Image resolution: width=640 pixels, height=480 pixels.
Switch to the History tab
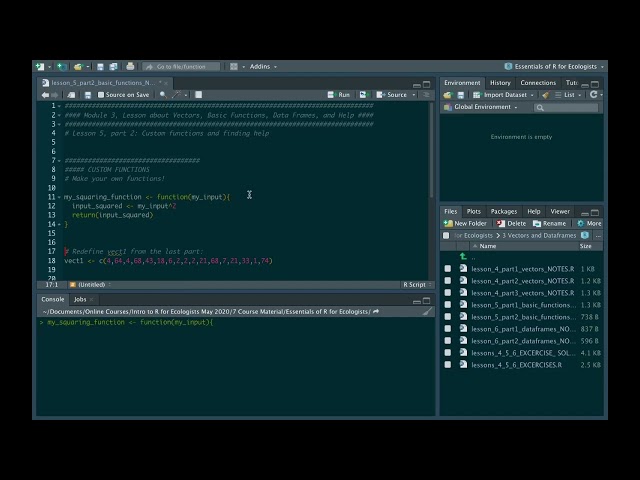(500, 83)
